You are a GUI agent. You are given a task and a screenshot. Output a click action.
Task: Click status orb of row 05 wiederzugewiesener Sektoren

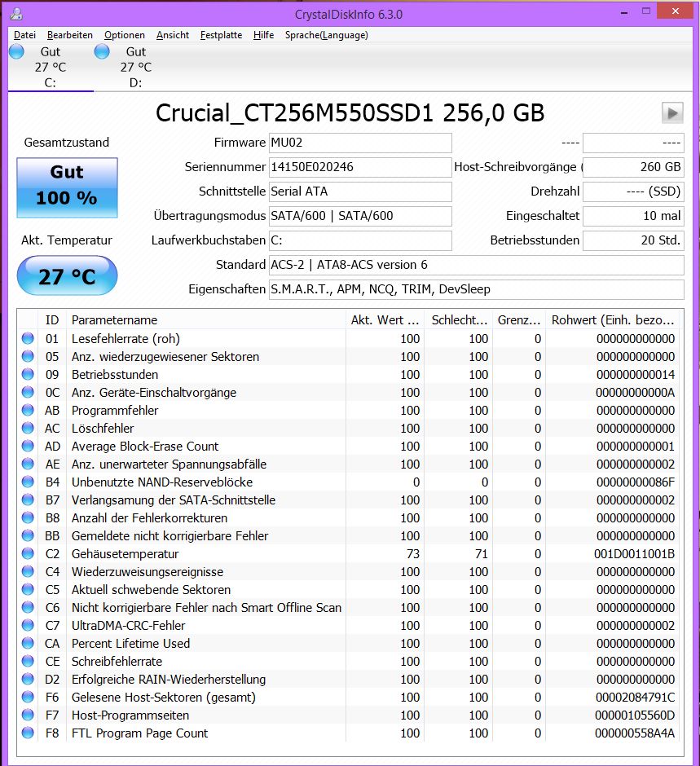point(28,356)
